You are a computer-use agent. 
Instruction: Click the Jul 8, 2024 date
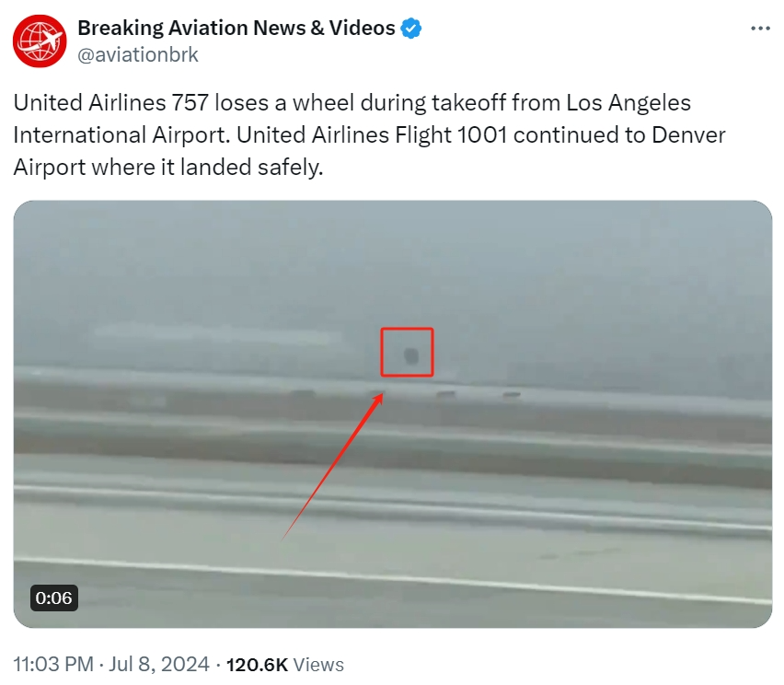tap(159, 665)
